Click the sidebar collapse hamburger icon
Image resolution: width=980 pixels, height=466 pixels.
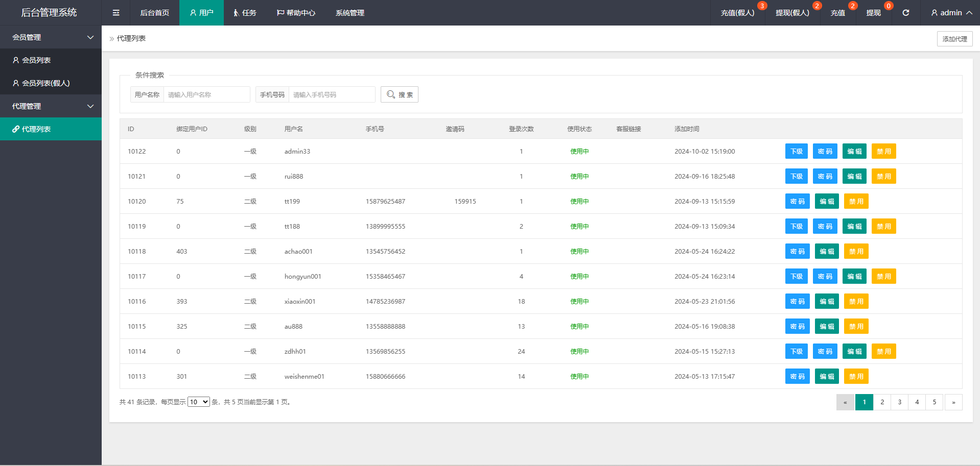[x=116, y=13]
